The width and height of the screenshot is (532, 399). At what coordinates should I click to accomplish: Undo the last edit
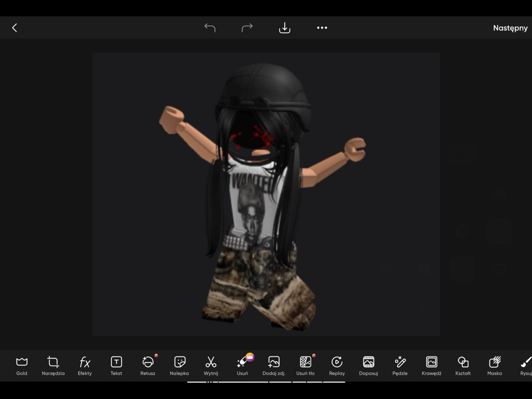(x=210, y=27)
